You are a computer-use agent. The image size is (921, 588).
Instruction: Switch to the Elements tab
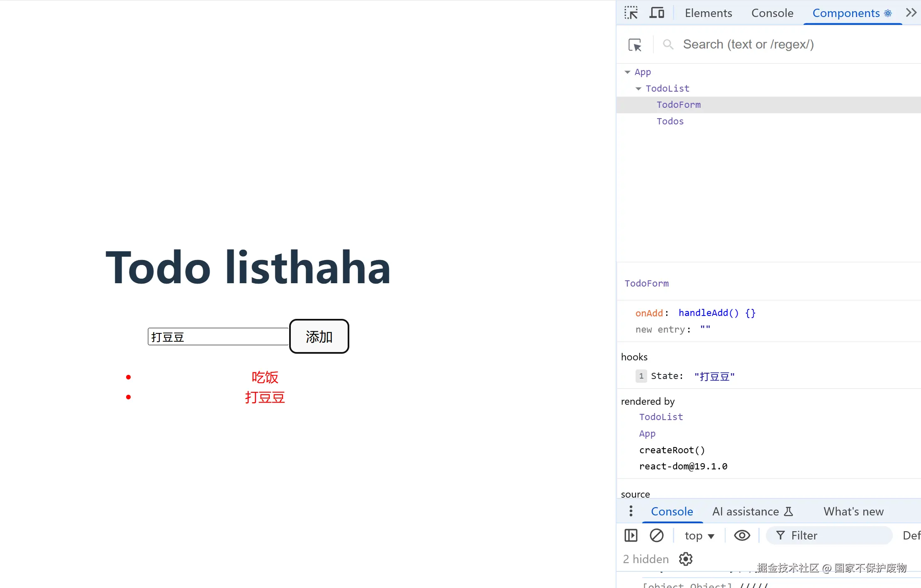(708, 13)
